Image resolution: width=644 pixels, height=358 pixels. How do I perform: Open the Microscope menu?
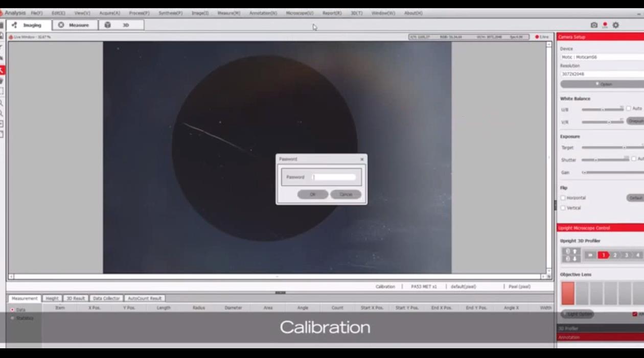[300, 13]
